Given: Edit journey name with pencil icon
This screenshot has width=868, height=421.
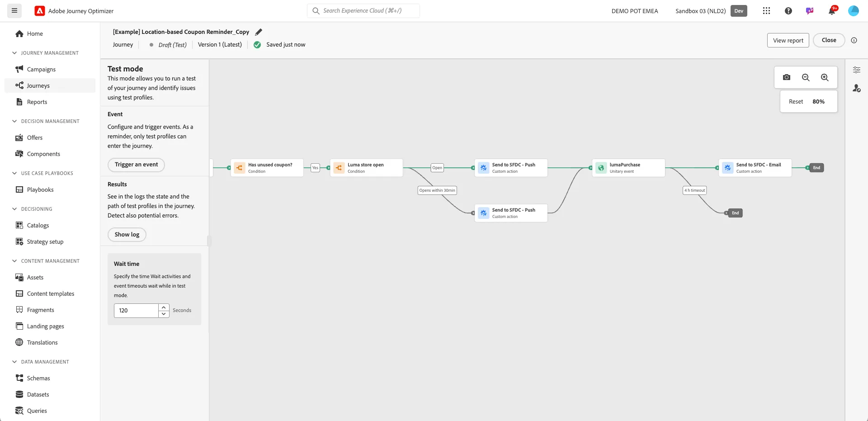Looking at the screenshot, I should tap(259, 32).
